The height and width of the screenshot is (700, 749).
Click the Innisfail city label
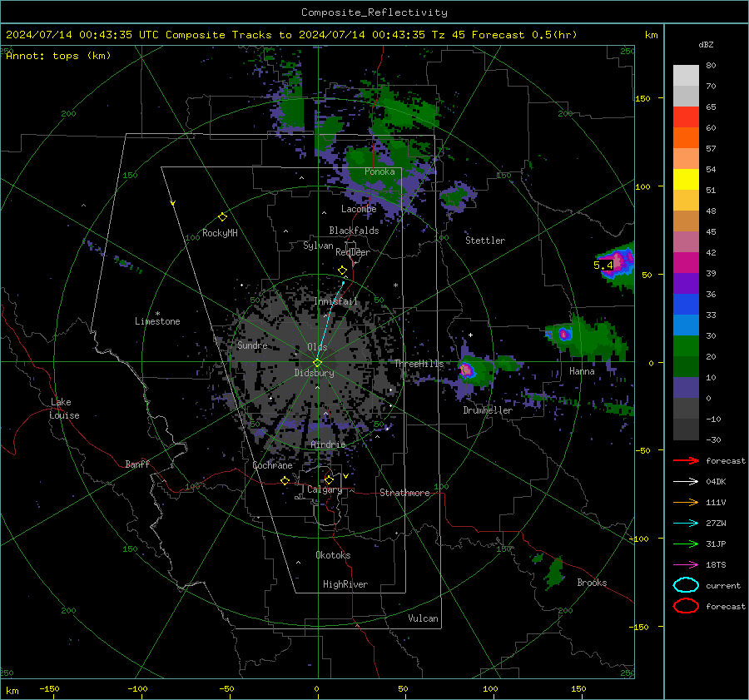tap(336, 301)
